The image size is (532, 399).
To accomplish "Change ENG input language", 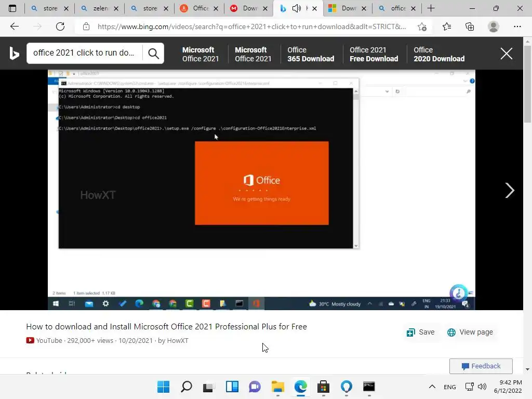I will pos(449,387).
